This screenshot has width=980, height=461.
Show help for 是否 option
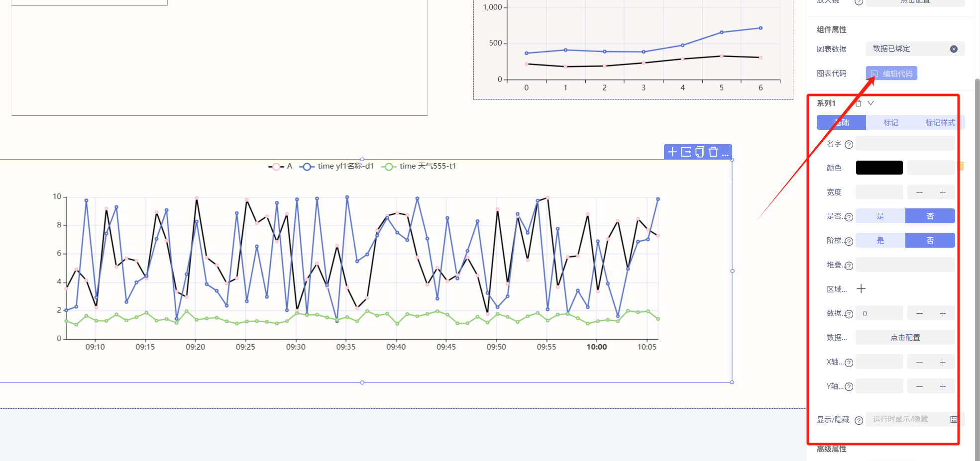click(x=849, y=217)
